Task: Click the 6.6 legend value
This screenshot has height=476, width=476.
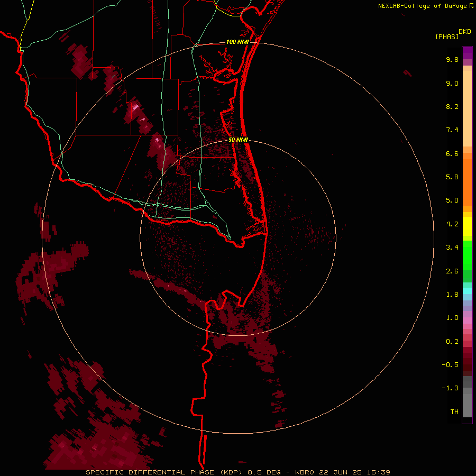Action: (x=452, y=153)
